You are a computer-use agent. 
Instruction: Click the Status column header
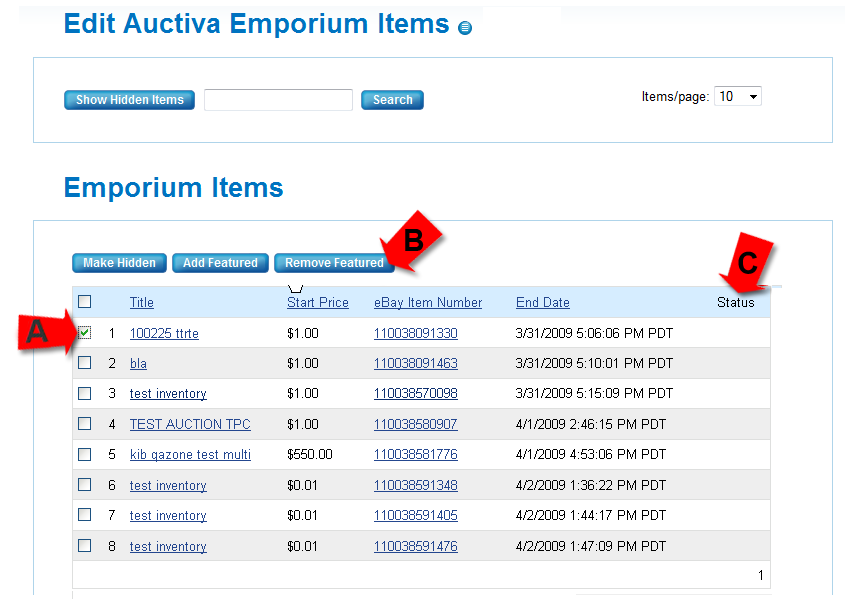(736, 303)
